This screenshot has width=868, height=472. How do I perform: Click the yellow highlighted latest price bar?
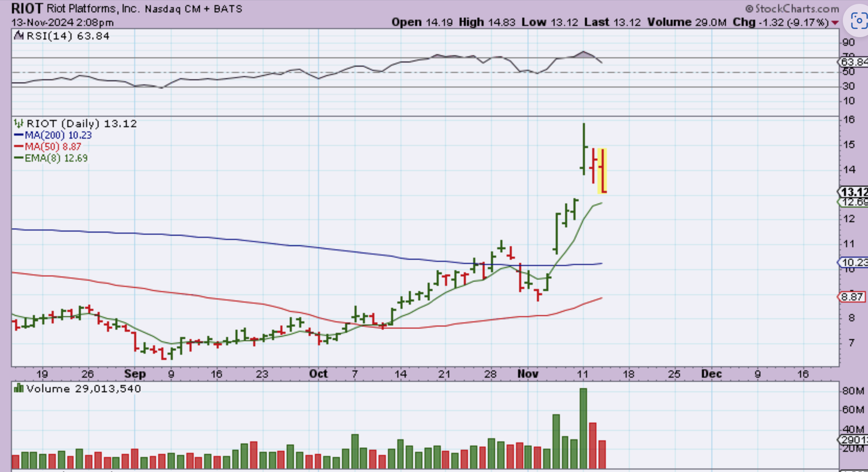602,171
